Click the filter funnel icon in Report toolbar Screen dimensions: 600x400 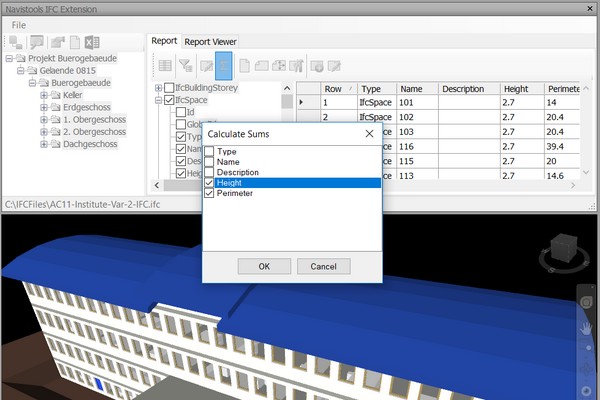[x=186, y=66]
